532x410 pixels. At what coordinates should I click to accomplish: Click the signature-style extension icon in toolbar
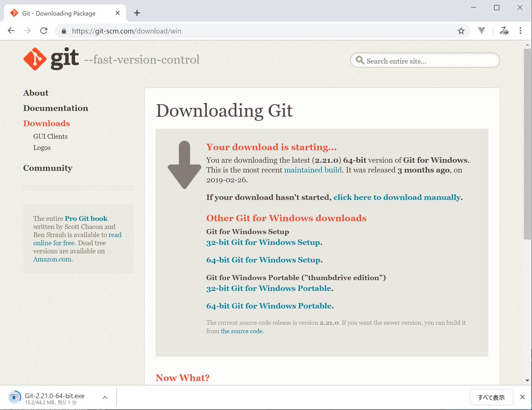(x=504, y=31)
